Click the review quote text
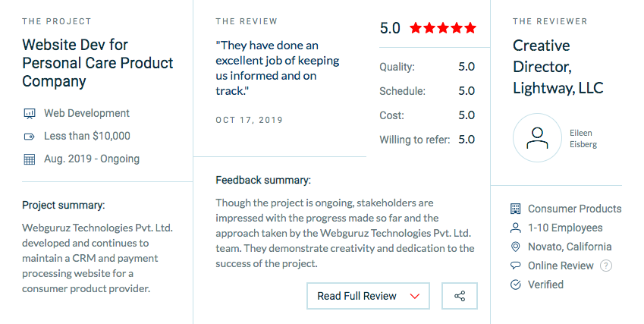Viewport: 644px width, 324px height. (278, 68)
